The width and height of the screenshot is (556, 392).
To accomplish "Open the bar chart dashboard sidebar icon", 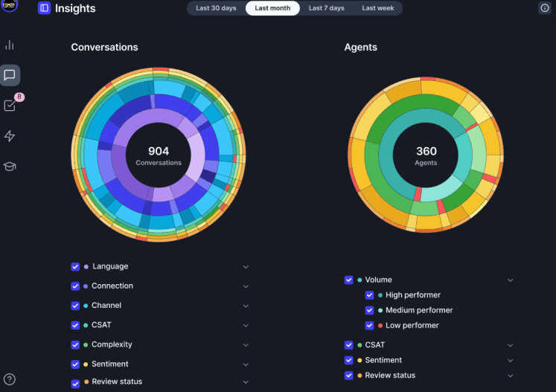I will coord(10,45).
